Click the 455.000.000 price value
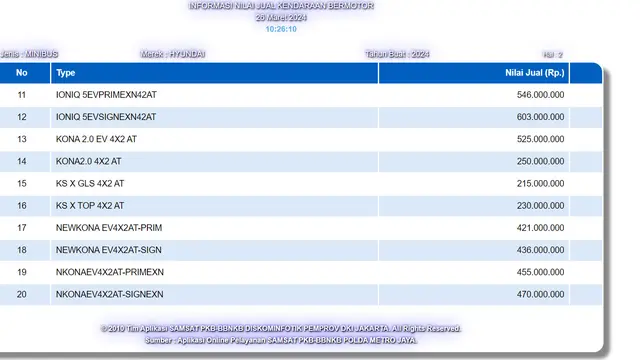 pos(540,272)
